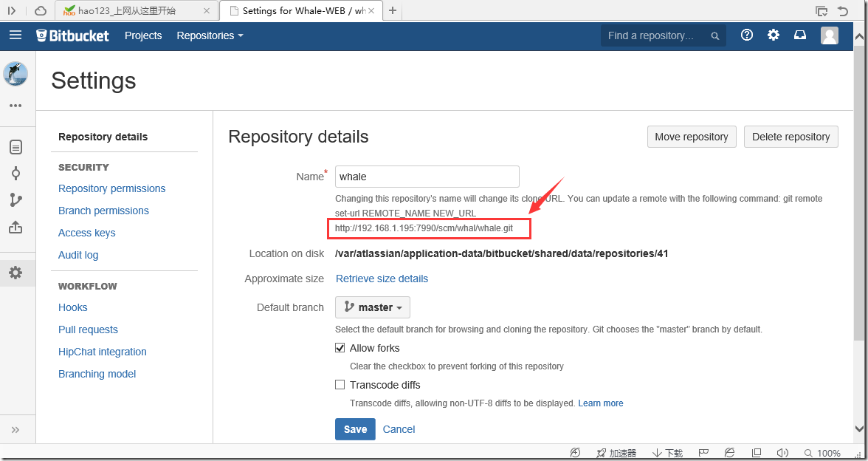Click the browser sidebar toggle icon
The image size is (868, 461).
12,10
